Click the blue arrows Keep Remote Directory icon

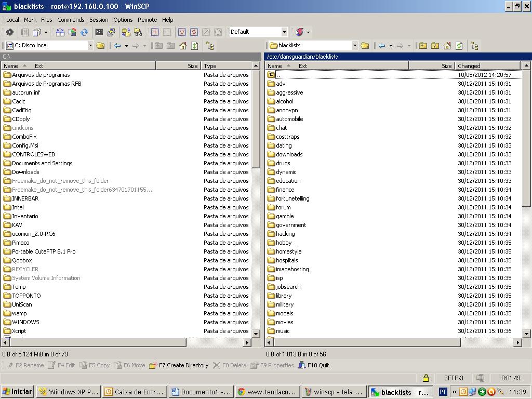(x=84, y=32)
